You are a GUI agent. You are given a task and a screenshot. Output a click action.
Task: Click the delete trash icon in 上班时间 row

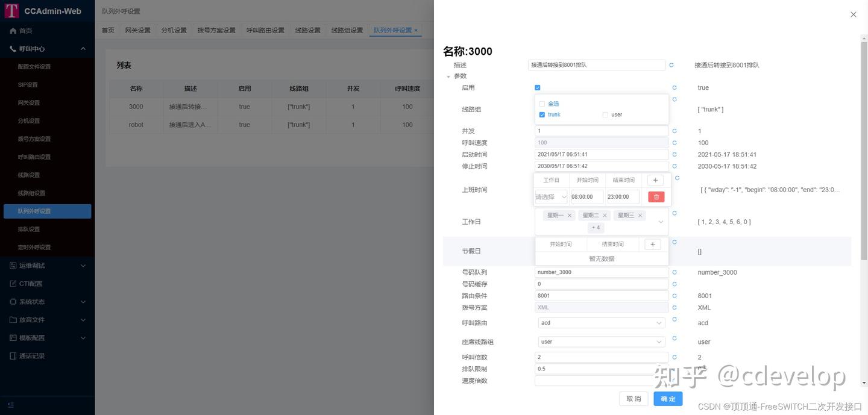[x=656, y=196]
